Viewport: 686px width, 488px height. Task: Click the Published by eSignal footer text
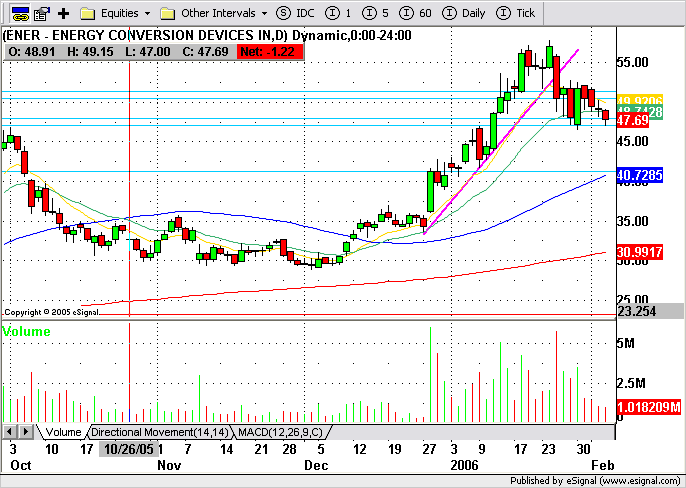595,481
